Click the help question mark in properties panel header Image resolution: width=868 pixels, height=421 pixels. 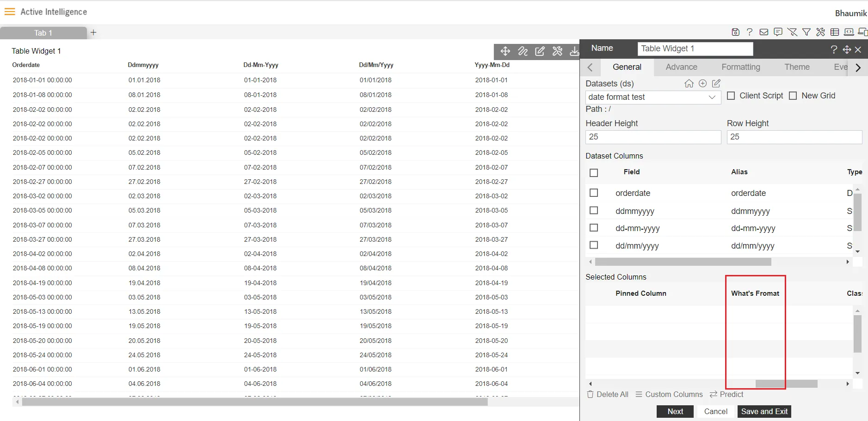(x=834, y=49)
